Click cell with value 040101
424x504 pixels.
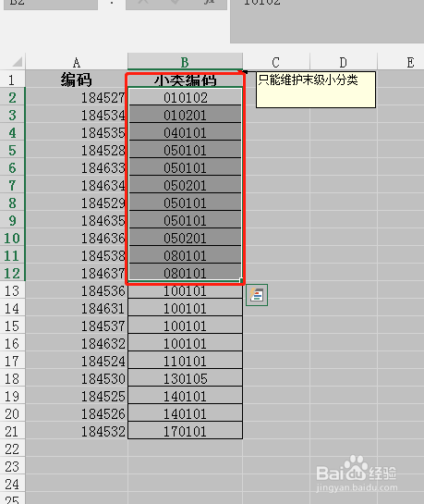[x=185, y=132]
